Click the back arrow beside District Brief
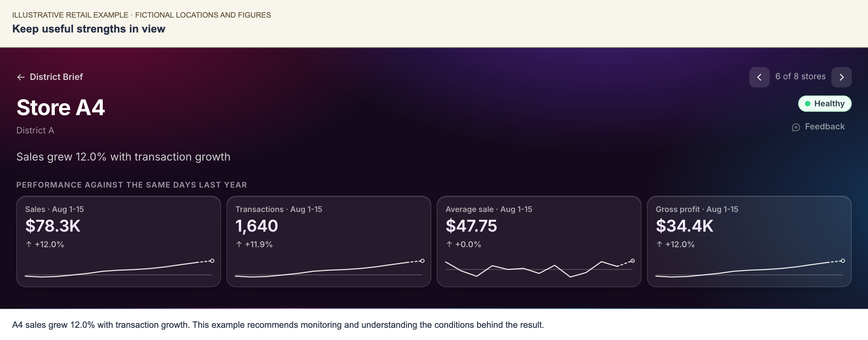This screenshot has width=868, height=340. click(21, 77)
